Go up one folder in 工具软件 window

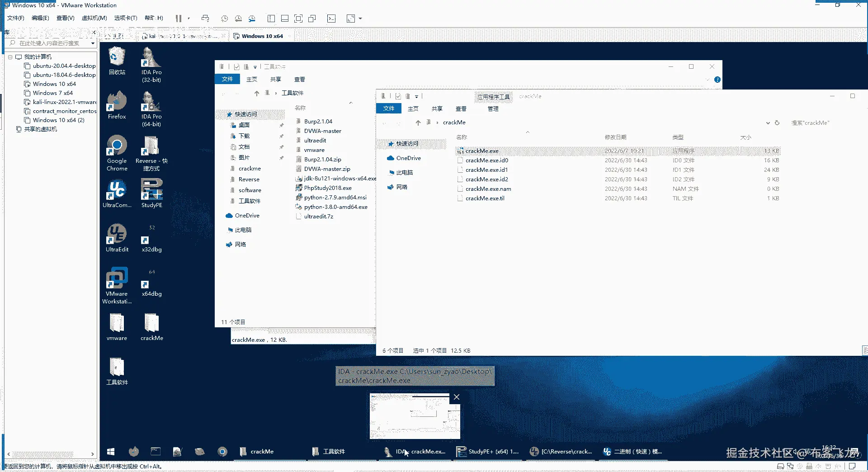click(257, 93)
